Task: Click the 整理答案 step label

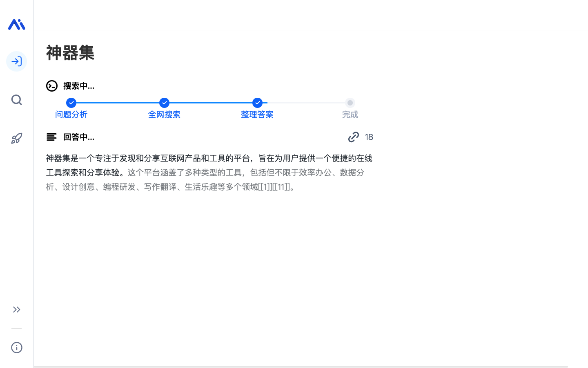Action: [x=257, y=114]
